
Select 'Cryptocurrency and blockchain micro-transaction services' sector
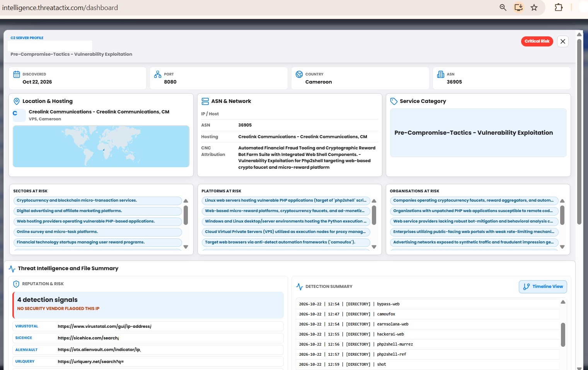tap(98, 200)
